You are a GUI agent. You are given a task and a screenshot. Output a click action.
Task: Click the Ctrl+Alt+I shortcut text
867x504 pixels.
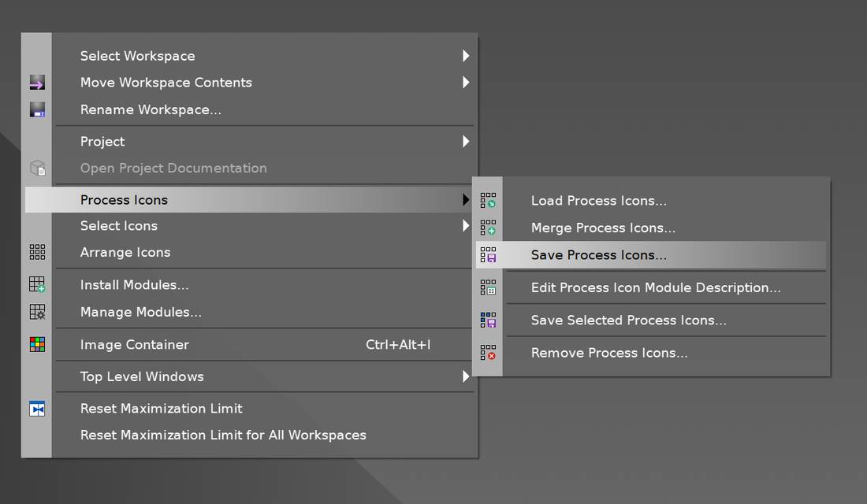(398, 344)
